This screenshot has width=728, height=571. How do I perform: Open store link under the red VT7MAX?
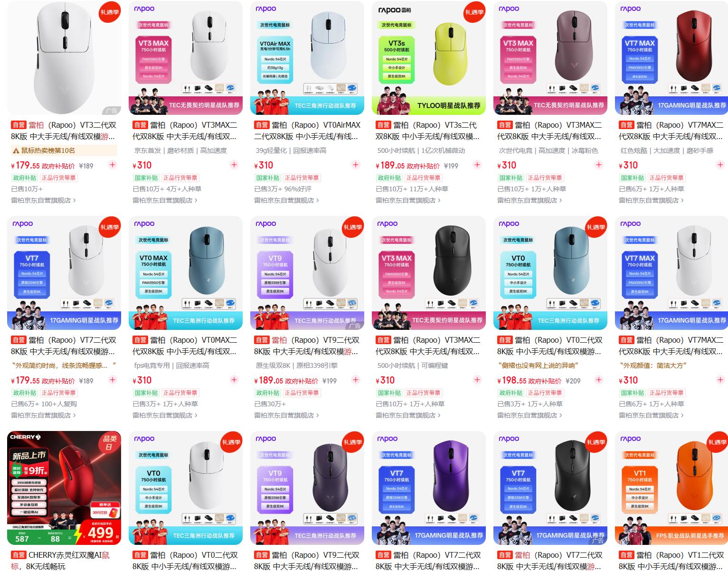tap(651, 200)
